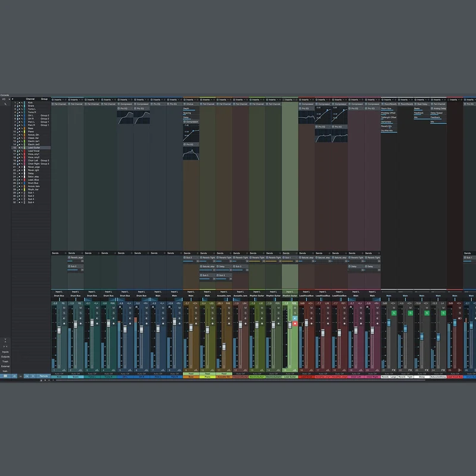Open Lead Vocal output selector showing LeadVocalBus
Image resolution: width=476 pixels, height=476 pixels.
point(306,296)
